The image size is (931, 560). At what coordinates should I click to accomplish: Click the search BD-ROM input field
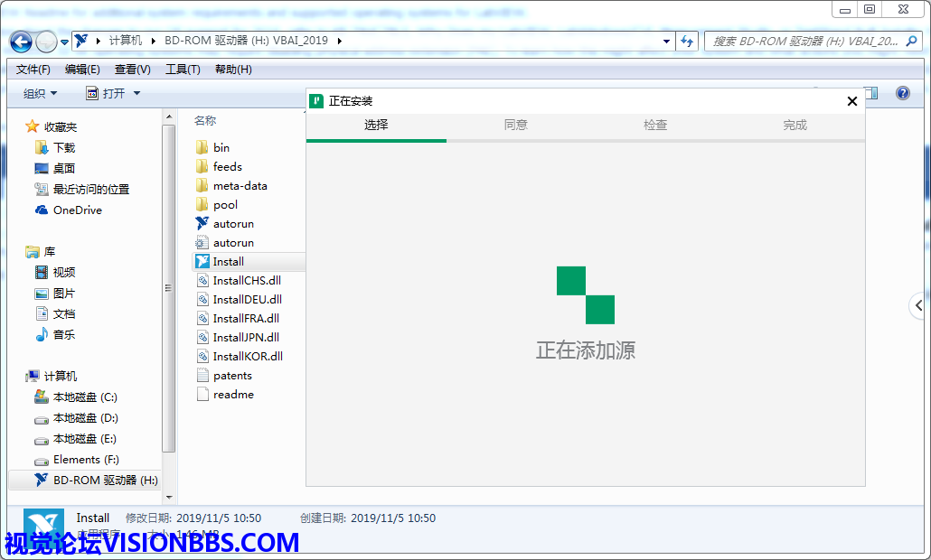pyautogui.click(x=804, y=42)
